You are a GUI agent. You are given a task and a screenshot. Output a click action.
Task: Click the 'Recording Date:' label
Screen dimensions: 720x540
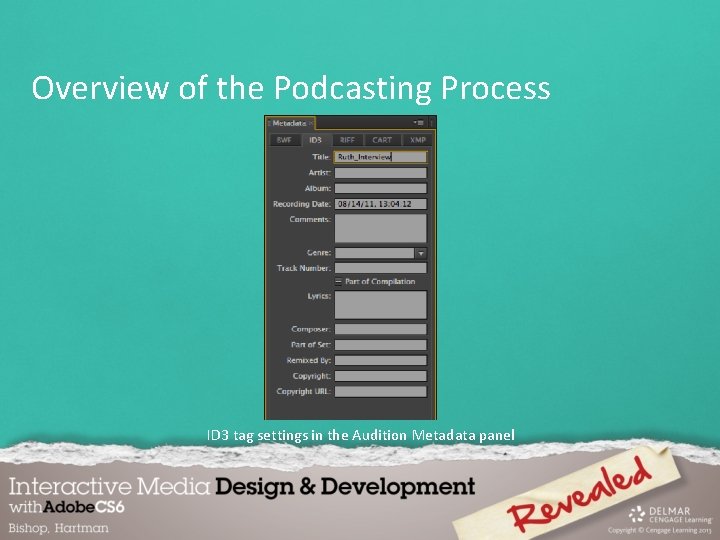pos(302,204)
